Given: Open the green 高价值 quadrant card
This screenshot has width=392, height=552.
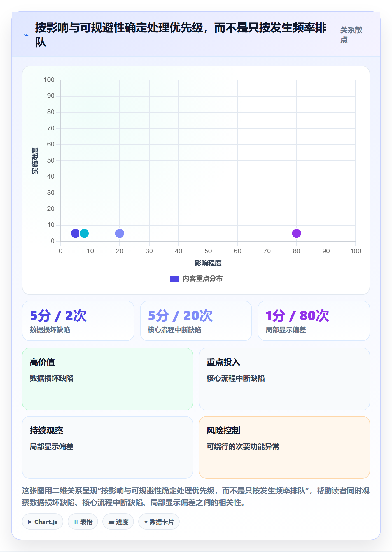Looking at the screenshot, I should click(x=108, y=379).
